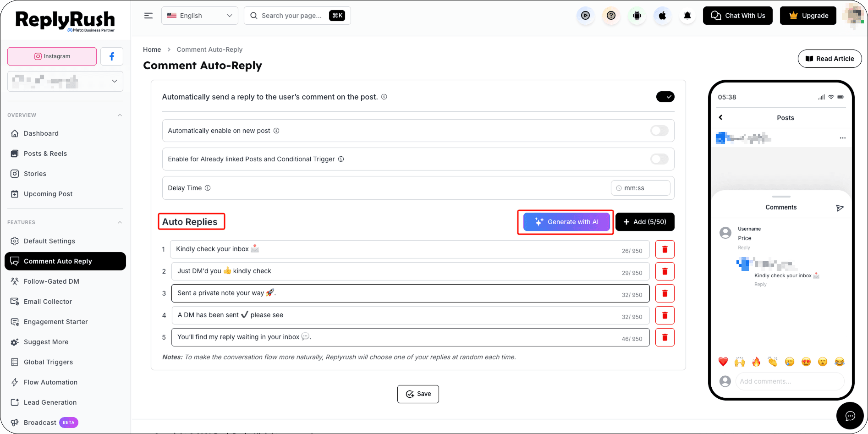Disable the main comment auto-reply toggle
This screenshot has width=868, height=434.
(x=665, y=97)
